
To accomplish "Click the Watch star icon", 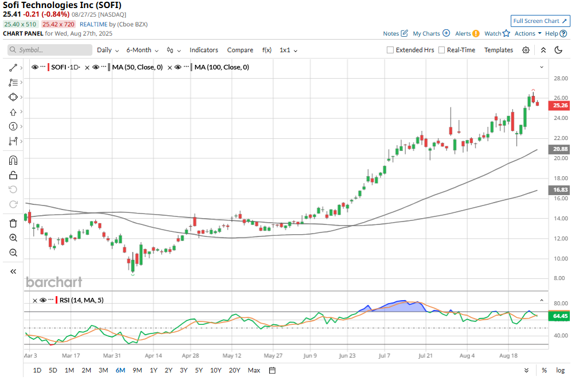I will 506,33.
